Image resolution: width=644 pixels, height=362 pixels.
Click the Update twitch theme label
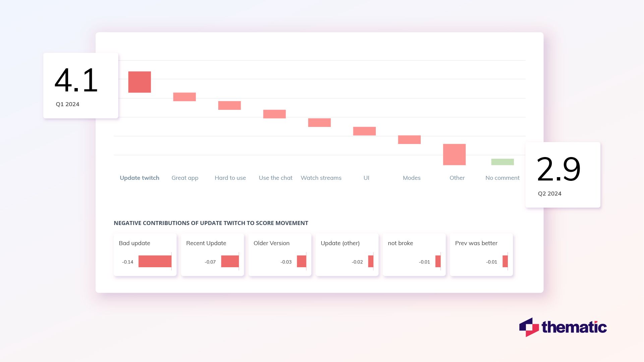139,177
